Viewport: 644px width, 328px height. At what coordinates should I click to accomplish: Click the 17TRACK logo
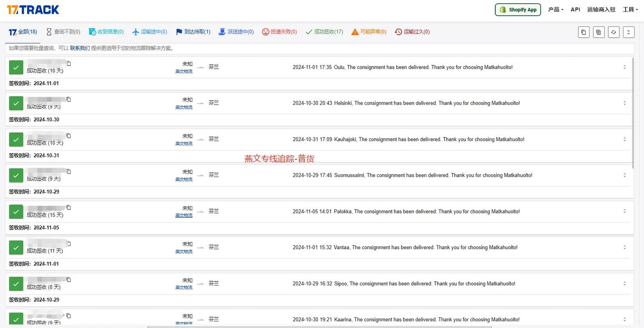[33, 10]
